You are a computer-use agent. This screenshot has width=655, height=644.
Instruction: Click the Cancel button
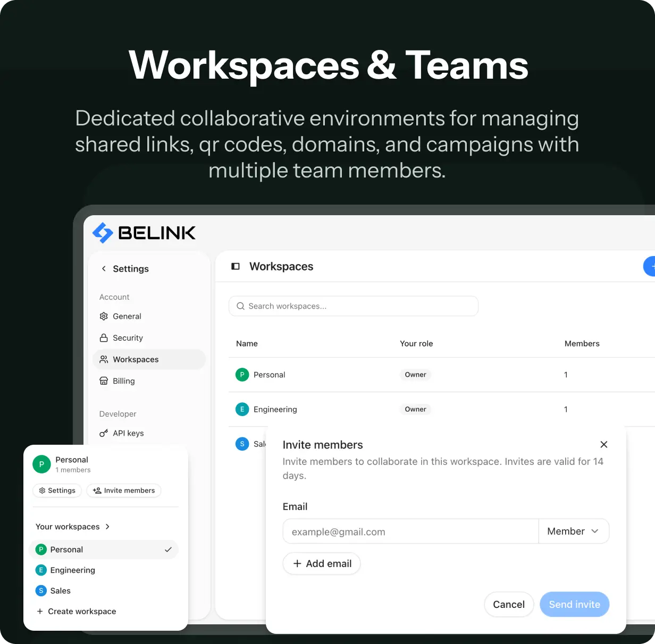[509, 605]
